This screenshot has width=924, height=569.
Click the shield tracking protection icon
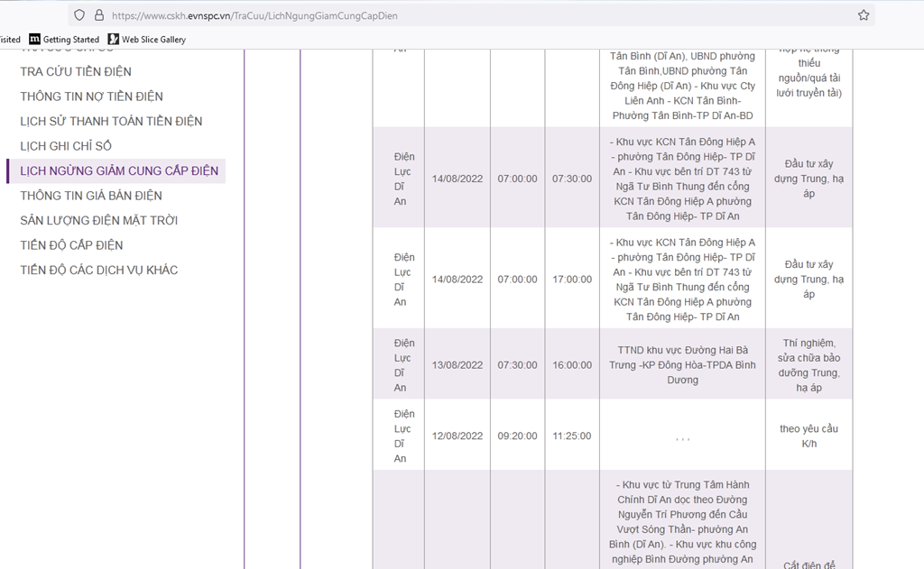[x=79, y=15]
